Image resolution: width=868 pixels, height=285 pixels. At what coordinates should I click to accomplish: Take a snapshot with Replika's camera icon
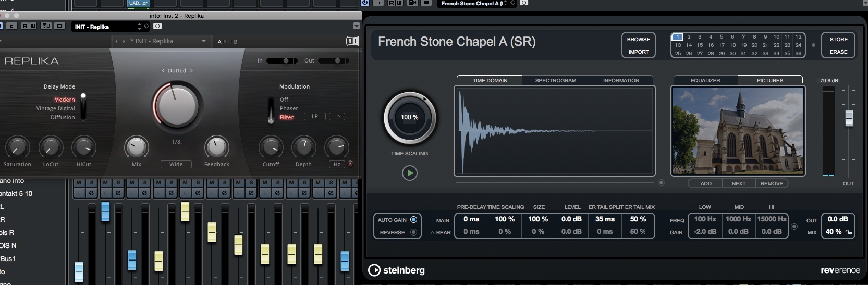[x=157, y=26]
